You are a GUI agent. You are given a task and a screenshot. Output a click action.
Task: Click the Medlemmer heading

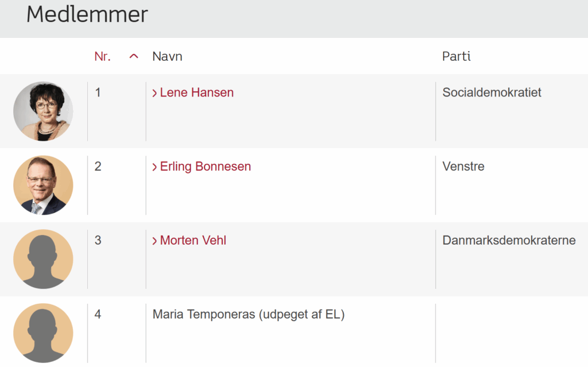tap(87, 14)
